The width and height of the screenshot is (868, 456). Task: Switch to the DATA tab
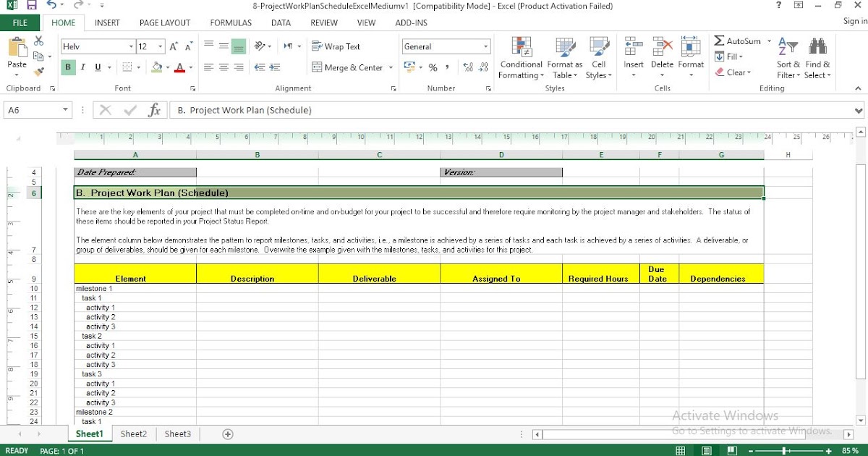[281, 22]
